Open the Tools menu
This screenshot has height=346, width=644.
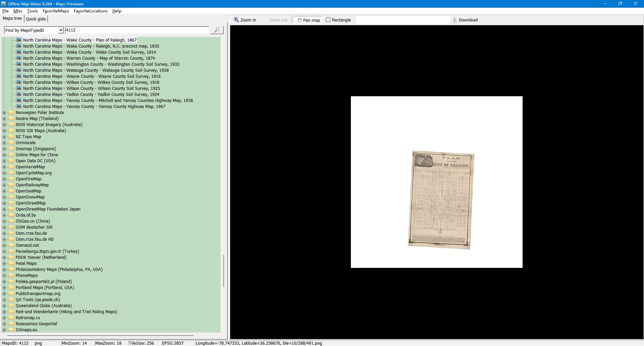[32, 11]
